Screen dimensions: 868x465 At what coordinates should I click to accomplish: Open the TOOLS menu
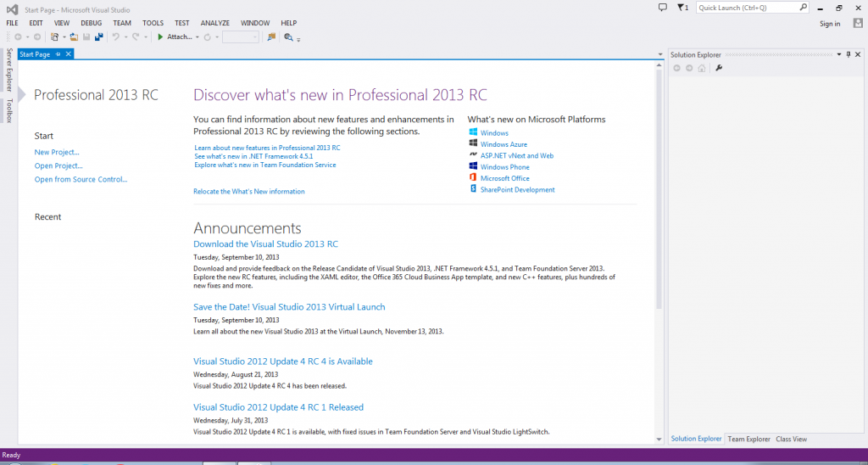tap(153, 23)
